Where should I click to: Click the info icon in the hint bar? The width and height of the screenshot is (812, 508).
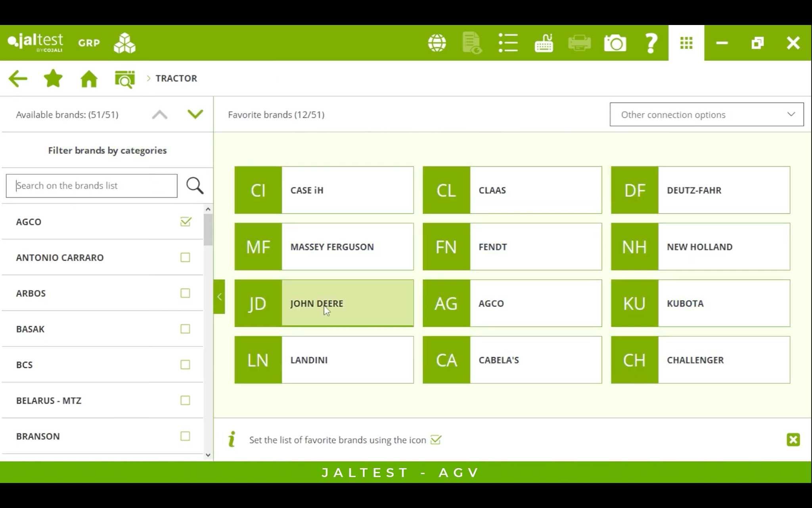[x=232, y=439]
